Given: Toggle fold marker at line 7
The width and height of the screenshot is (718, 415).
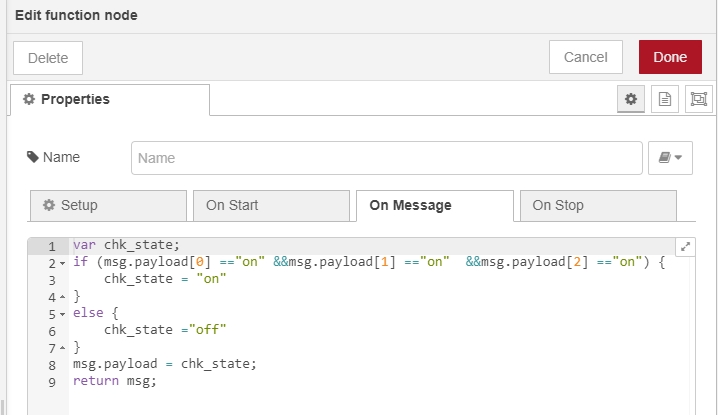Looking at the screenshot, I should [62, 348].
